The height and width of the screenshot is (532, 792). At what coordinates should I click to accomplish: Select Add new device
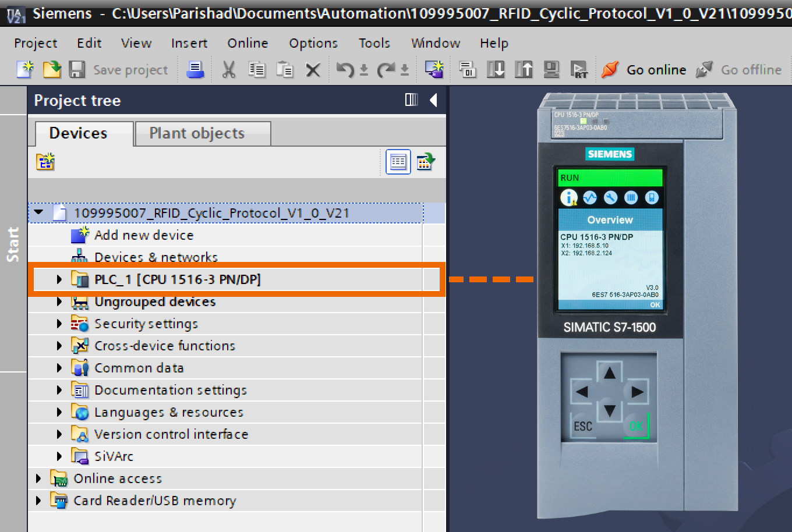point(144,235)
